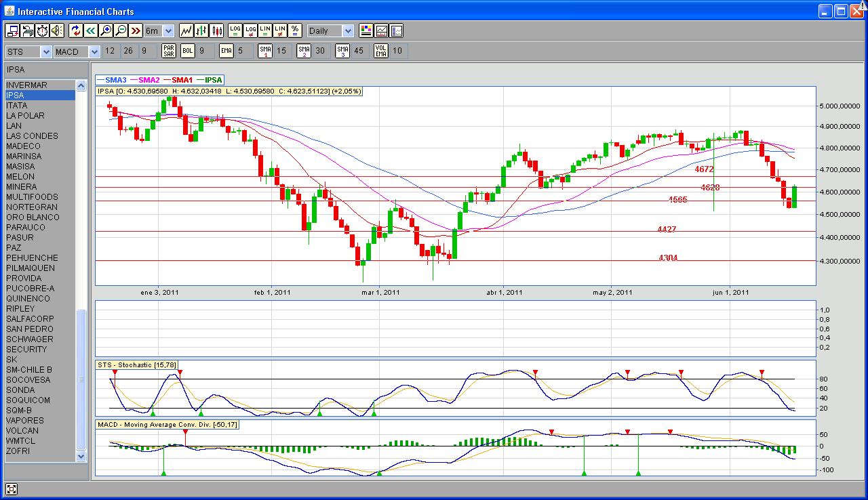Toggle the VOL EMA indicator
868x500 pixels.
tap(381, 51)
